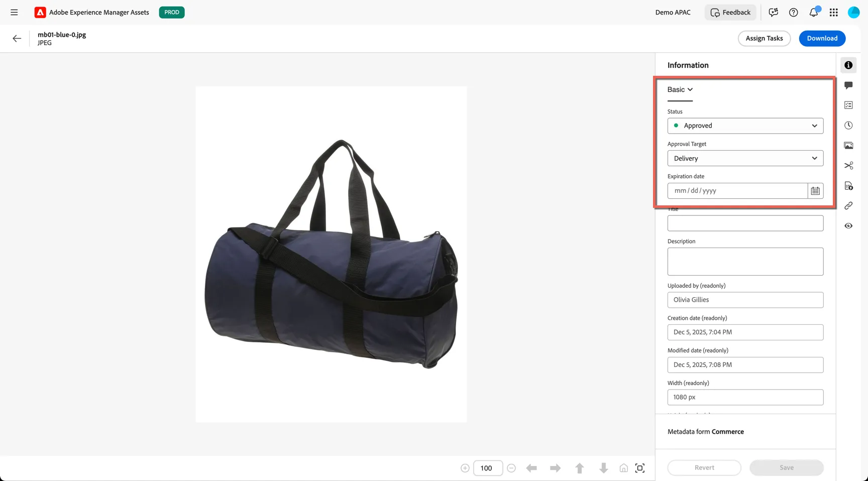This screenshot has height=481, width=868.
Task: Click the Revert button
Action: [x=704, y=467]
